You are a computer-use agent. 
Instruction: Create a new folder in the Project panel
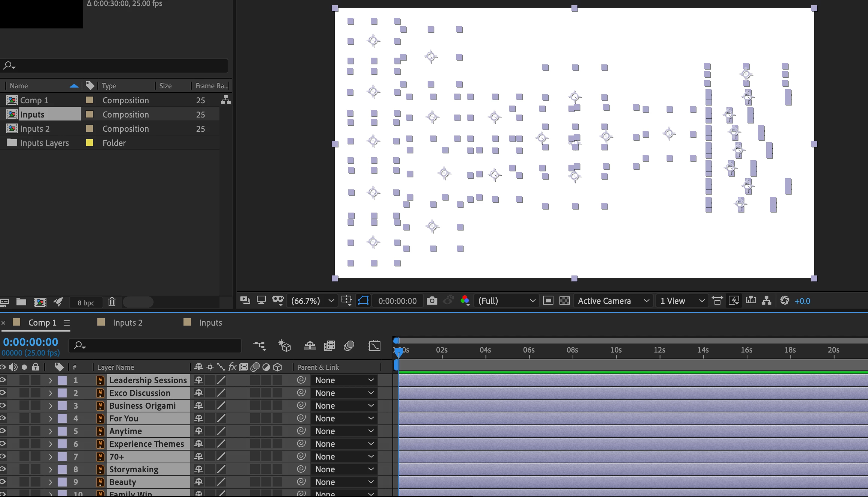[x=21, y=302]
